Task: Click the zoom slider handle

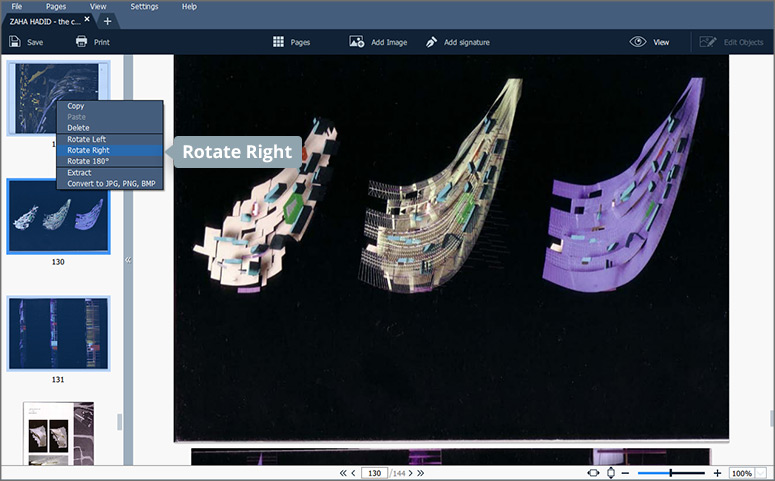Action: [671, 473]
